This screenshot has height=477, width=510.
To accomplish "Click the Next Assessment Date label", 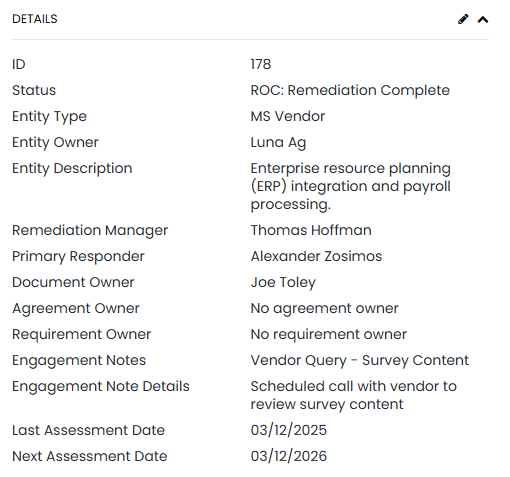I will 90,456.
